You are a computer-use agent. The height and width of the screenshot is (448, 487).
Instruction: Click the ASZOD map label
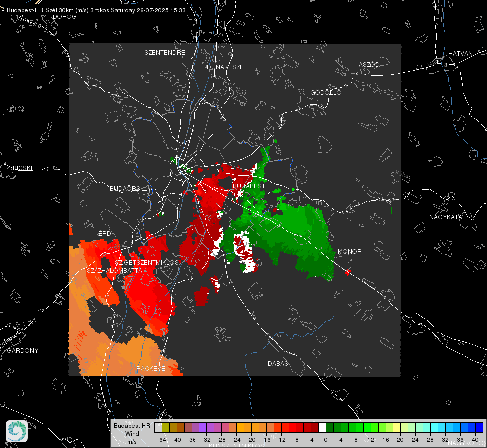click(369, 64)
